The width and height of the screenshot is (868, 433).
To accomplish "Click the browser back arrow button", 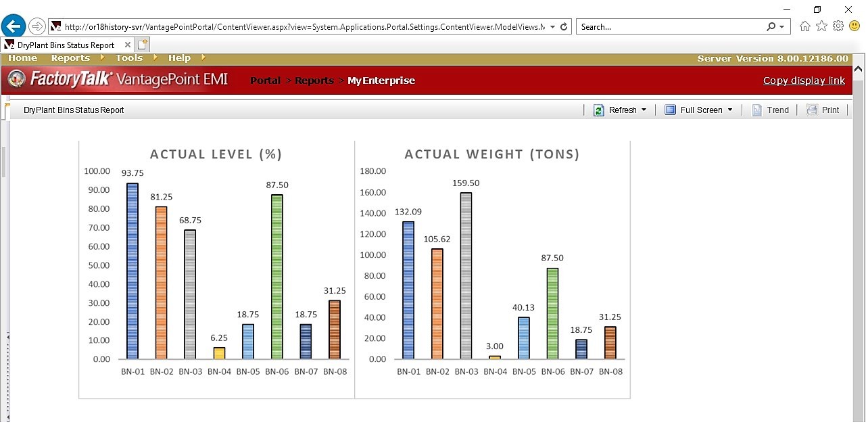I will [x=14, y=26].
